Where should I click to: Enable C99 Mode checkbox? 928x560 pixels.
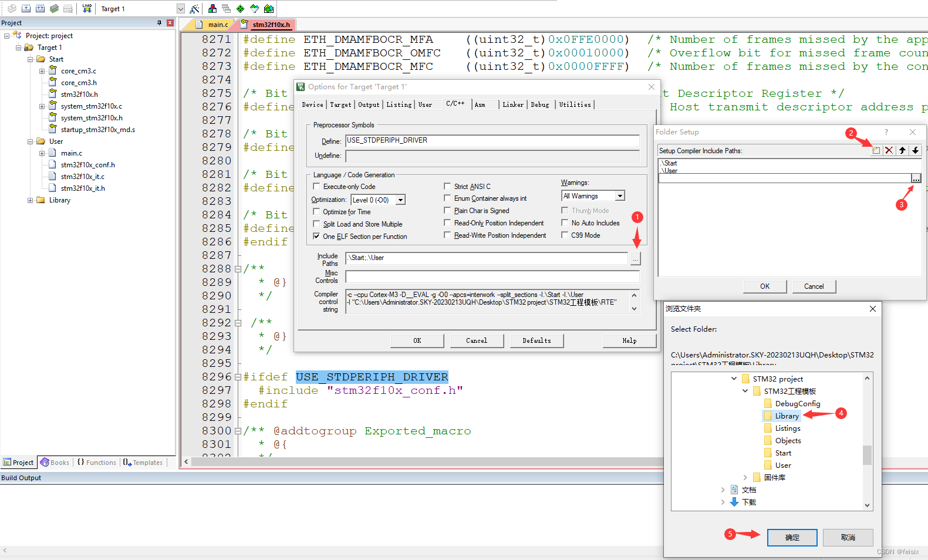pyautogui.click(x=565, y=235)
